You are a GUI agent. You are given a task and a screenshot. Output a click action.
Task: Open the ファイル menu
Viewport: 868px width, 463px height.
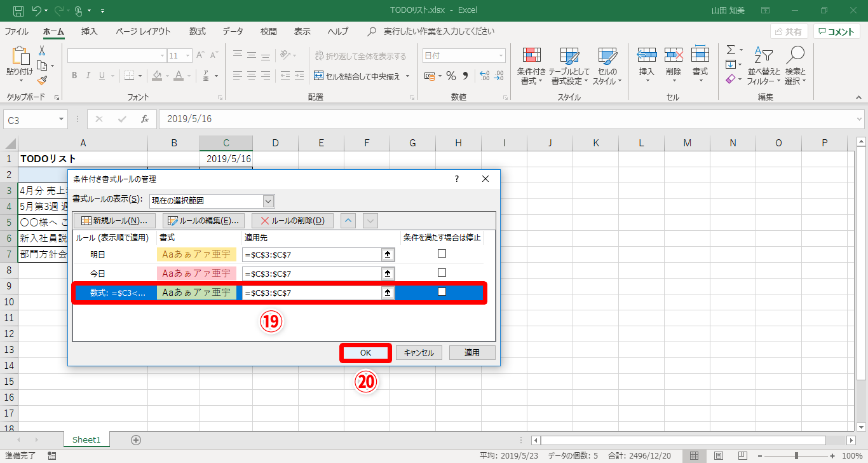[17, 31]
